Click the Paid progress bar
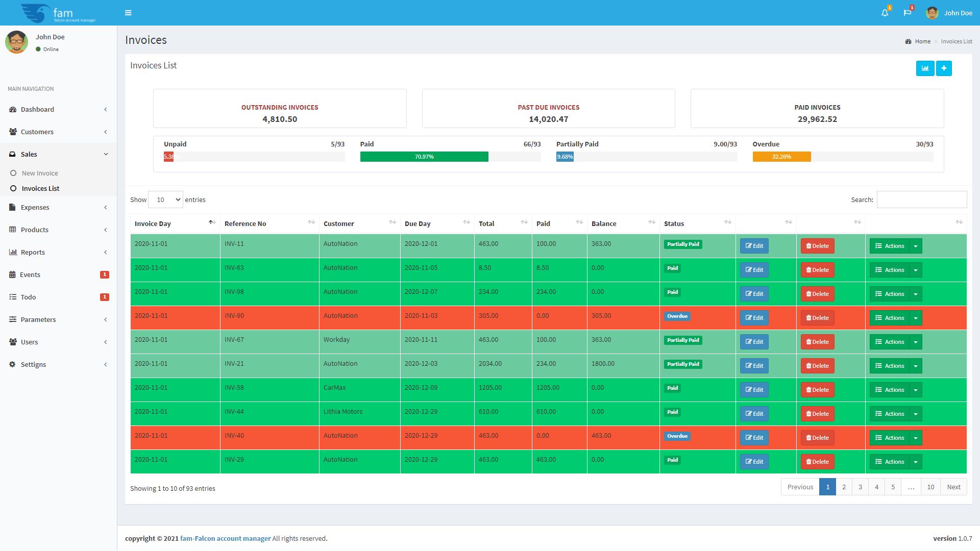The image size is (980, 551). (x=424, y=157)
